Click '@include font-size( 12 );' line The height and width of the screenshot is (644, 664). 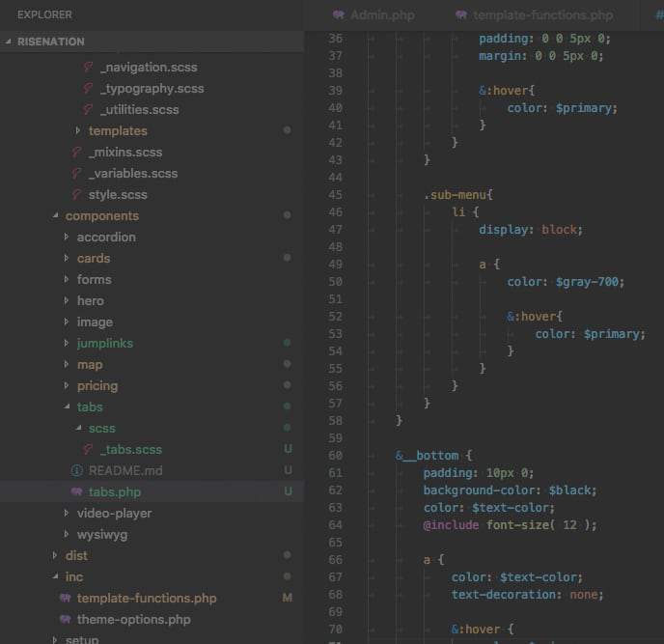coord(510,525)
